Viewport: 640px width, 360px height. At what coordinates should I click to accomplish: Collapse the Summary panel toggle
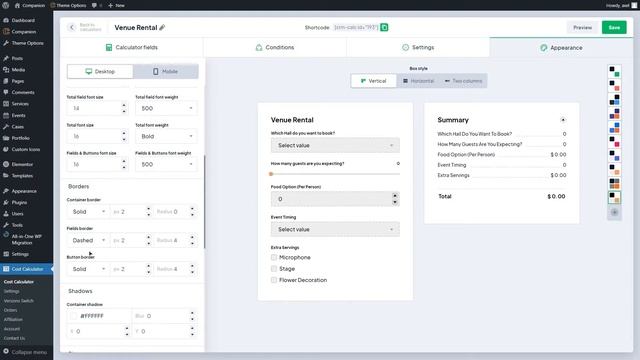coord(563,120)
